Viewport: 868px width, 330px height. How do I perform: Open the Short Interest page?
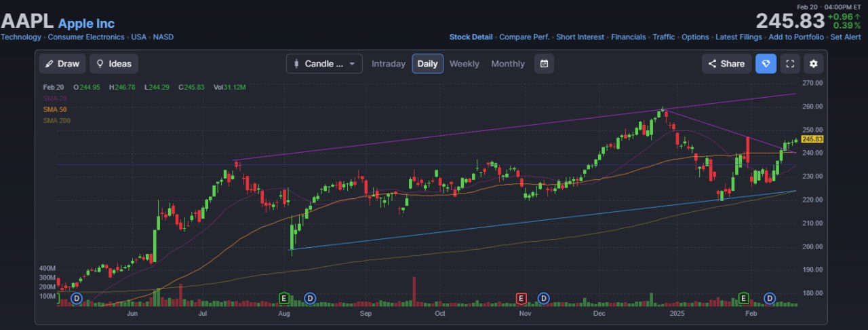tap(580, 37)
